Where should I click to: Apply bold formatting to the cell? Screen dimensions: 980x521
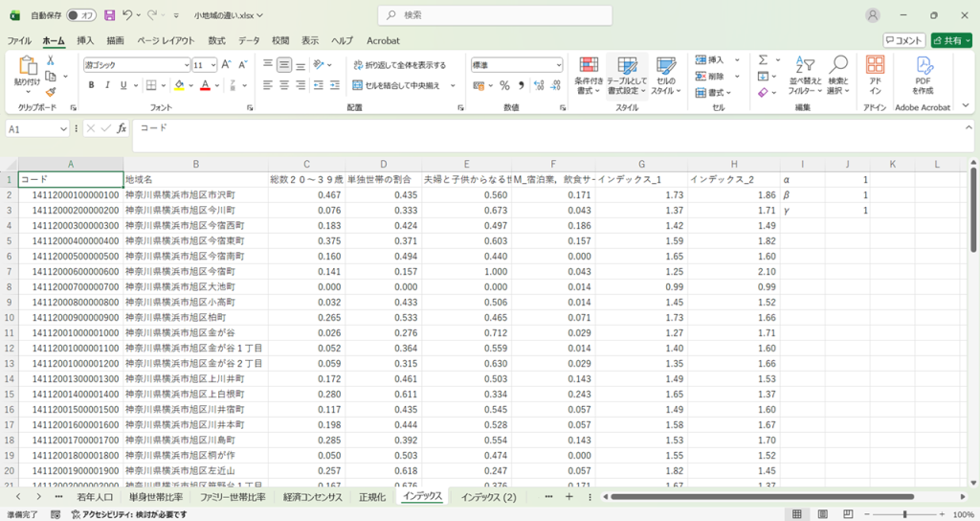[92, 85]
